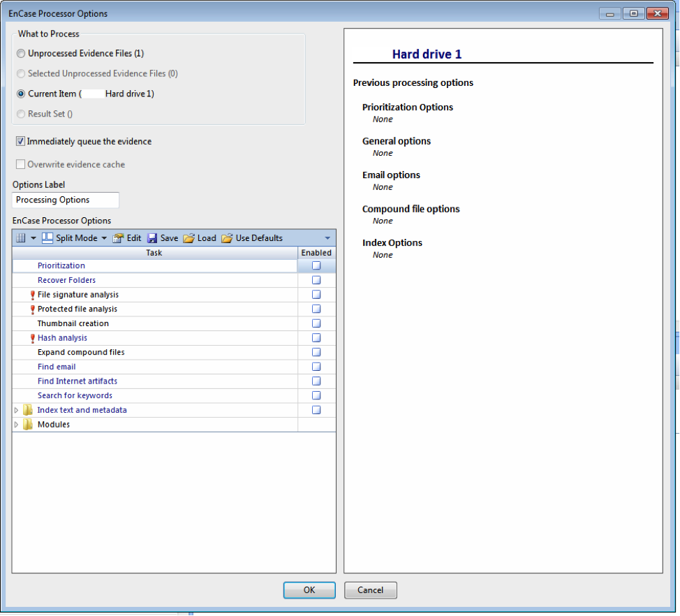Select the Protected file analysis row text
680x616 pixels.
pos(77,309)
